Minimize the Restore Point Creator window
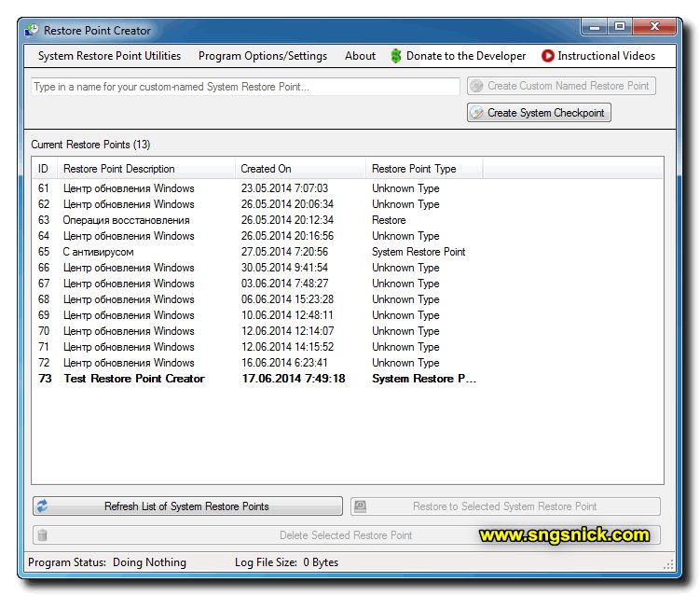 594,27
